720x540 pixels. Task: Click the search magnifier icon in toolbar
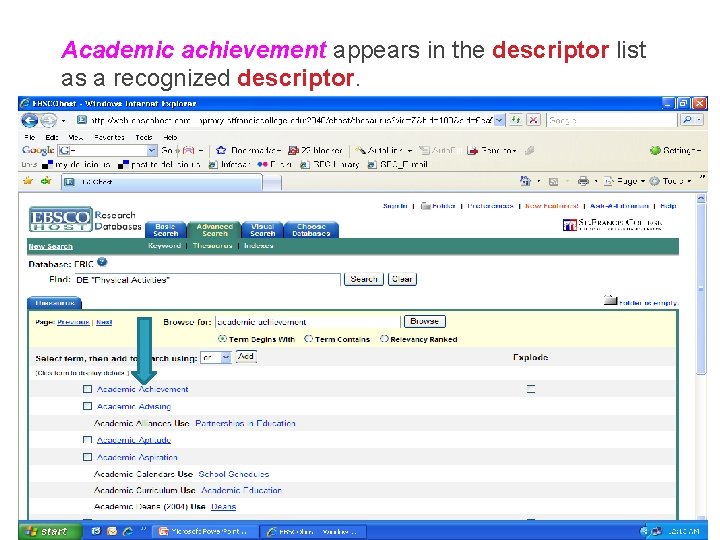pyautogui.click(x=687, y=120)
